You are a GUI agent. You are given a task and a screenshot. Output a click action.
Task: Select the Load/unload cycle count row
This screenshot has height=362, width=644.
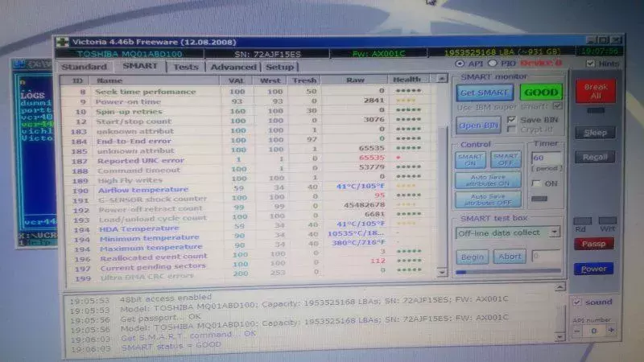[x=249, y=218]
